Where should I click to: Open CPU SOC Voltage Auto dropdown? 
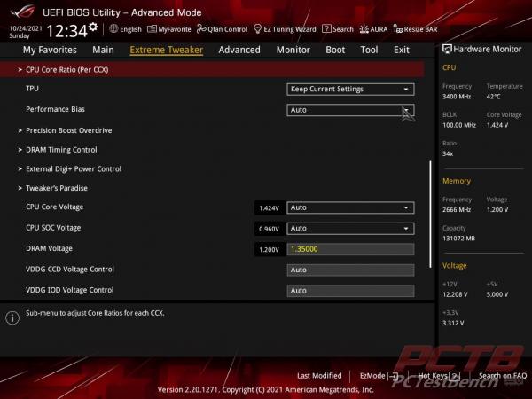(x=350, y=229)
